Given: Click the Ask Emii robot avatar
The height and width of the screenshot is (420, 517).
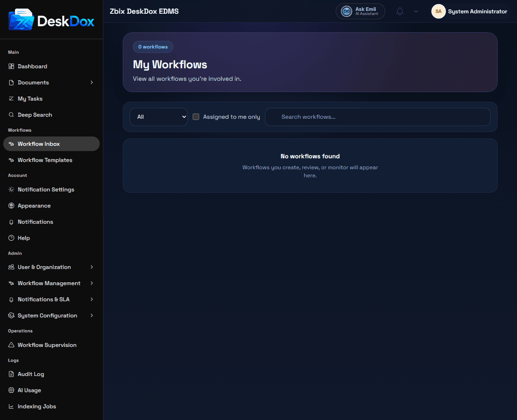Looking at the screenshot, I should click(347, 11).
